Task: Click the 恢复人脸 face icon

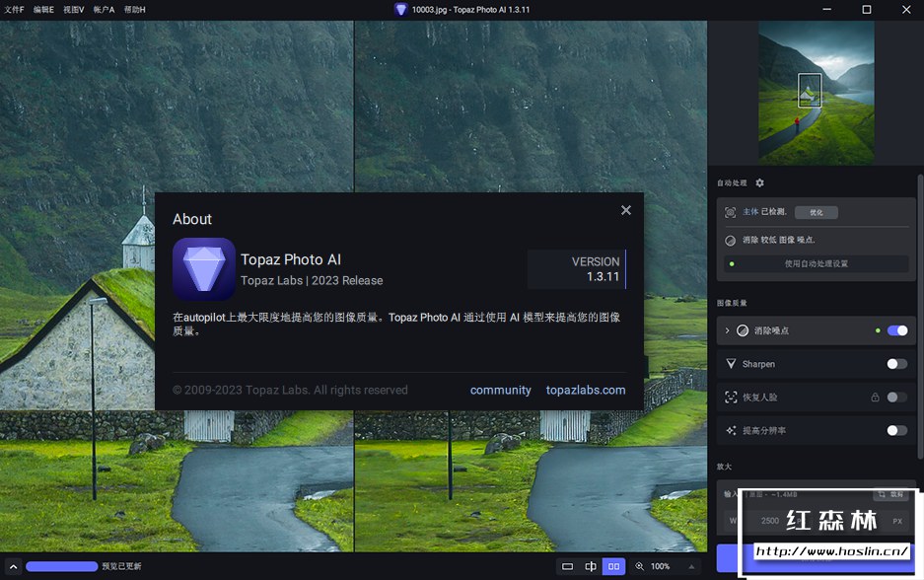Action: (x=731, y=398)
